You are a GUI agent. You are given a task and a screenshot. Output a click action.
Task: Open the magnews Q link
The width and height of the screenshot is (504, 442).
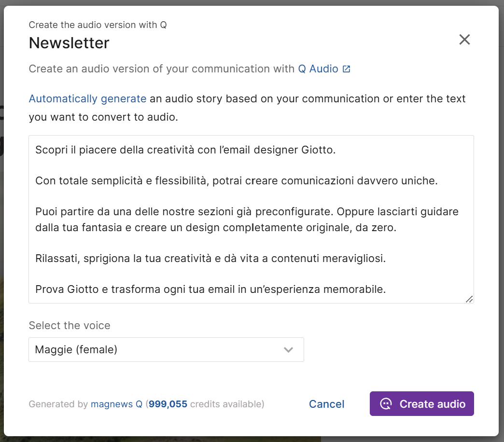(x=116, y=404)
